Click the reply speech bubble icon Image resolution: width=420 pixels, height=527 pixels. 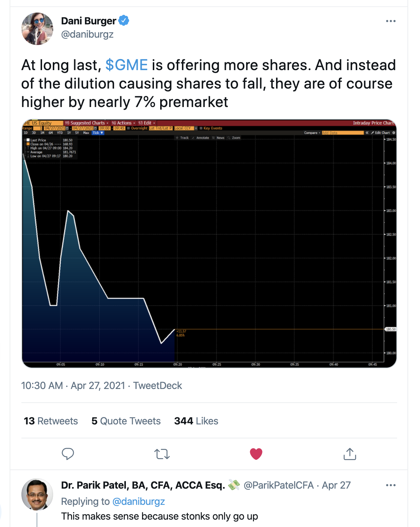click(x=68, y=454)
